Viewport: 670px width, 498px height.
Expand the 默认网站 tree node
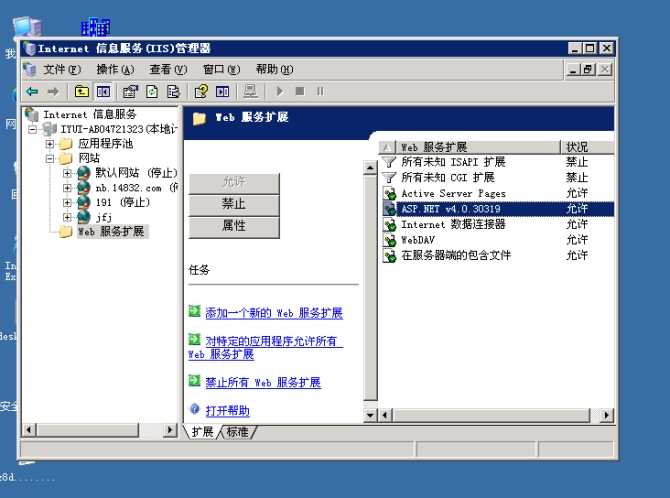[67, 173]
